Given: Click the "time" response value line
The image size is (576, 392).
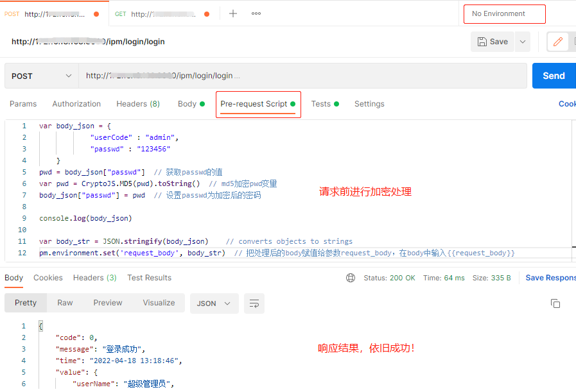Looking at the screenshot, I should pyautogui.click(x=119, y=361).
